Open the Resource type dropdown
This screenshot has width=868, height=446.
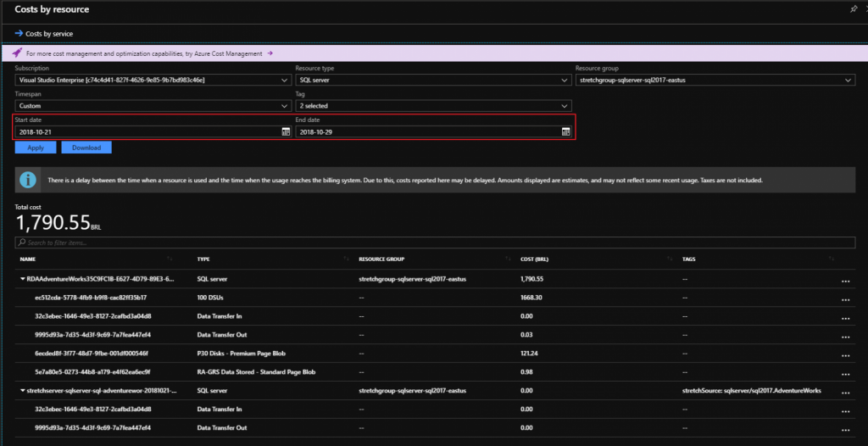pos(433,81)
